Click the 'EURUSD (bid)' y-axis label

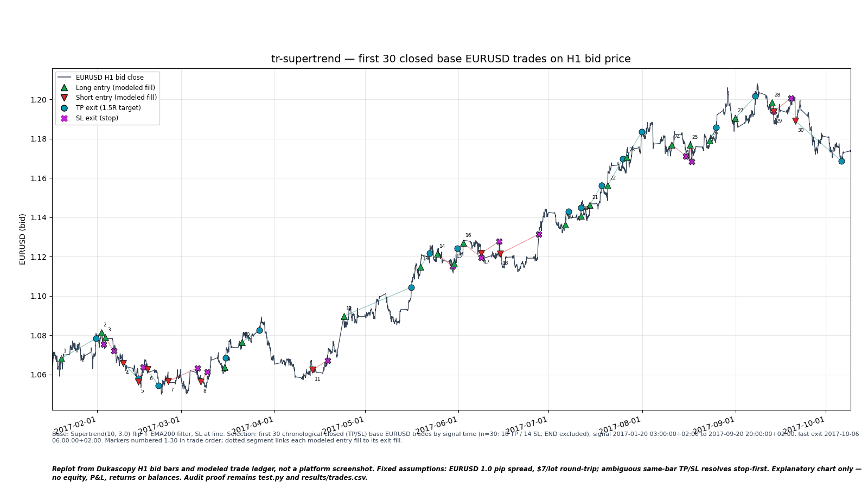click(23, 239)
